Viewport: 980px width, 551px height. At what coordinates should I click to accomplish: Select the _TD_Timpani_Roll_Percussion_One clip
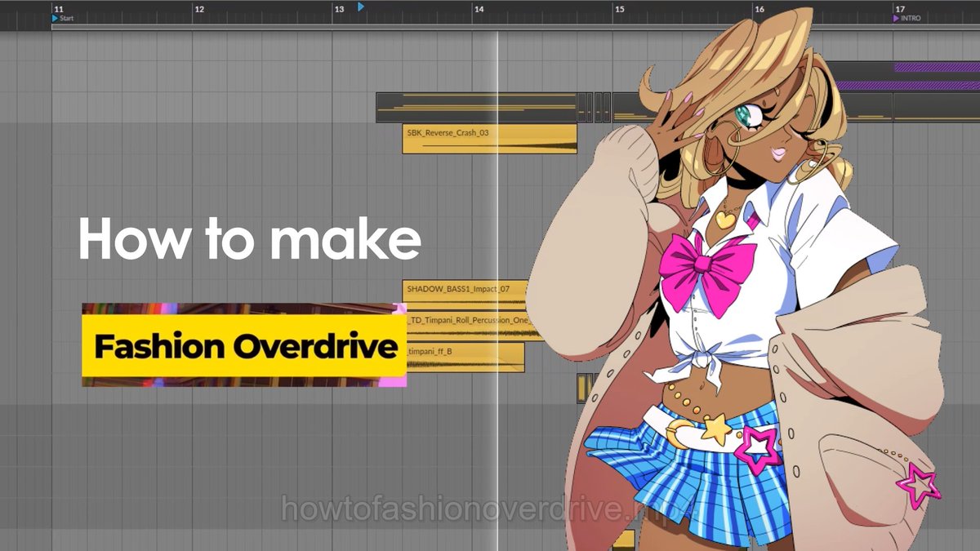[474, 327]
